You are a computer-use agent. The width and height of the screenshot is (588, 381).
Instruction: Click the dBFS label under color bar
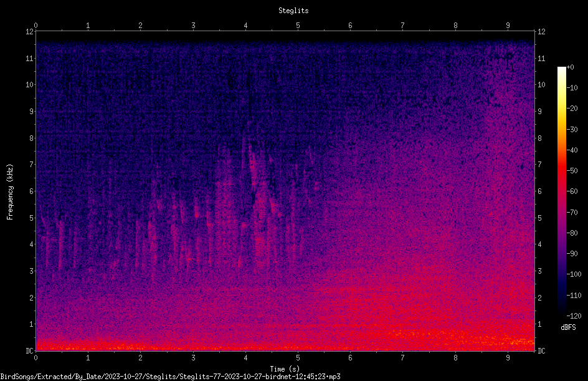click(568, 327)
